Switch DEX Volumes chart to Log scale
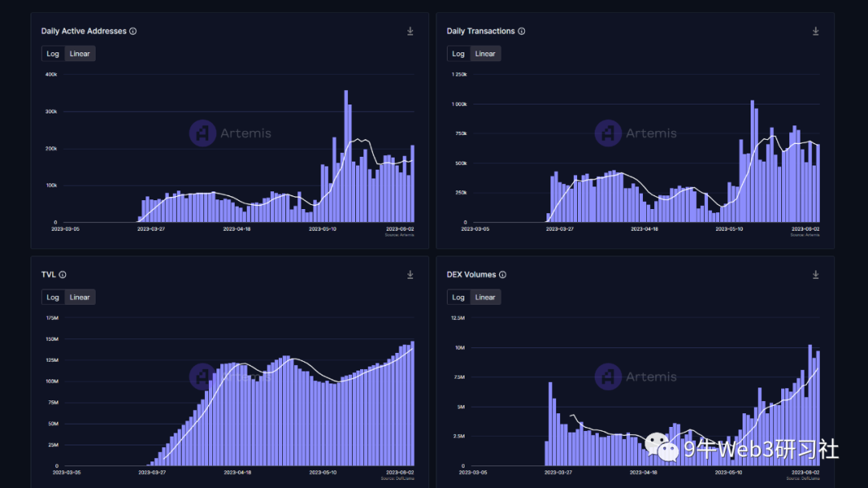The height and width of the screenshot is (488, 868). pos(458,297)
